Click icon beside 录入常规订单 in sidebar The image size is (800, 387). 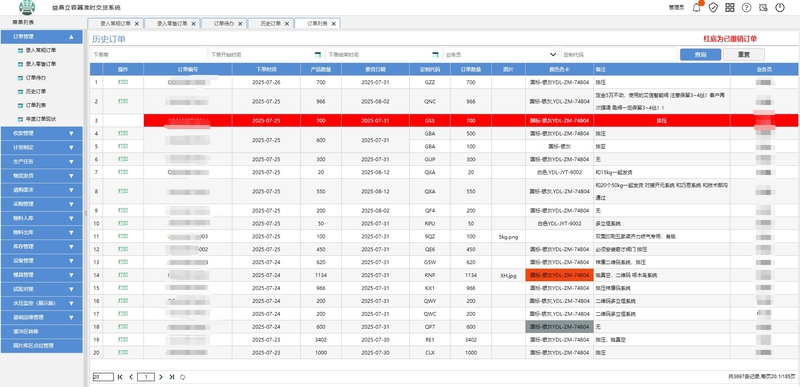(20, 50)
